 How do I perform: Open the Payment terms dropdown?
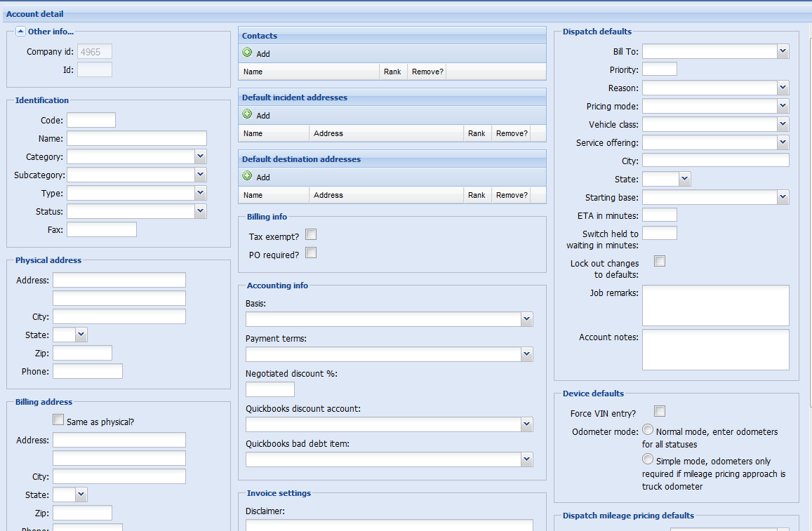526,354
